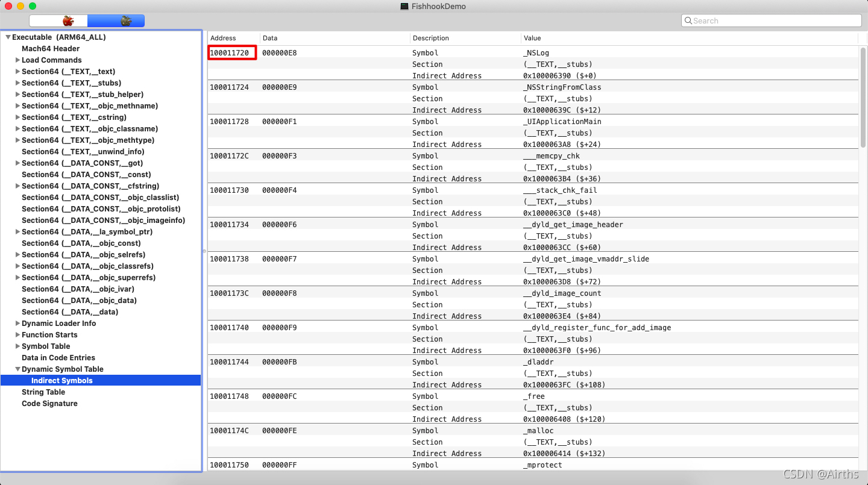Select the _UIApplicationMain symbol value
This screenshot has height=485, width=868.
tap(562, 122)
